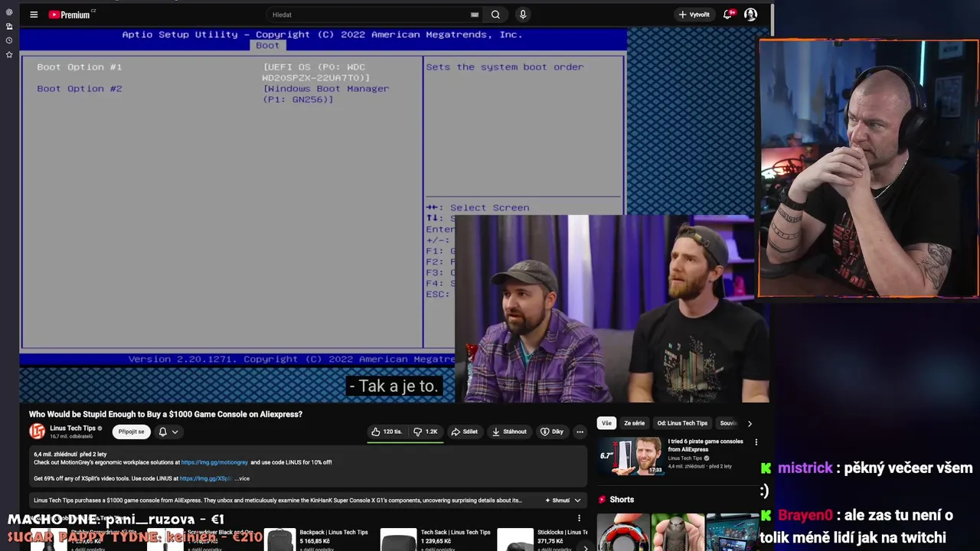980x551 pixels.
Task: Open bookmarks star icon in left sidebar
Action: (x=9, y=55)
